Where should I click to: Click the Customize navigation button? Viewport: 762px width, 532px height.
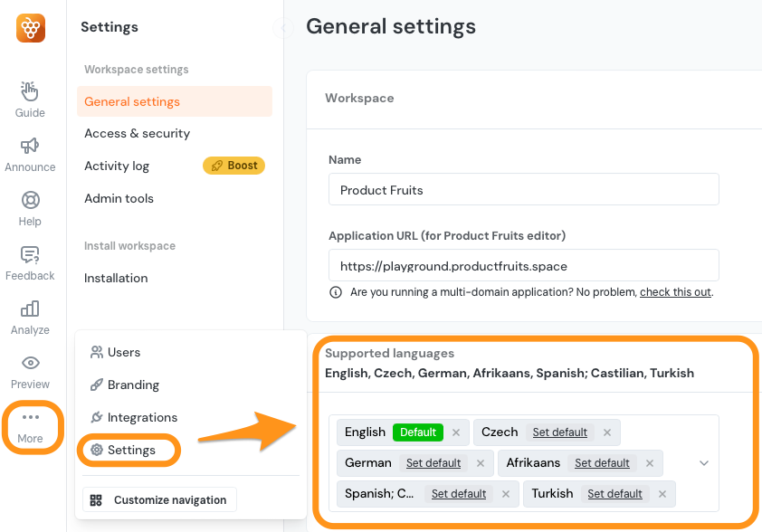(x=159, y=500)
